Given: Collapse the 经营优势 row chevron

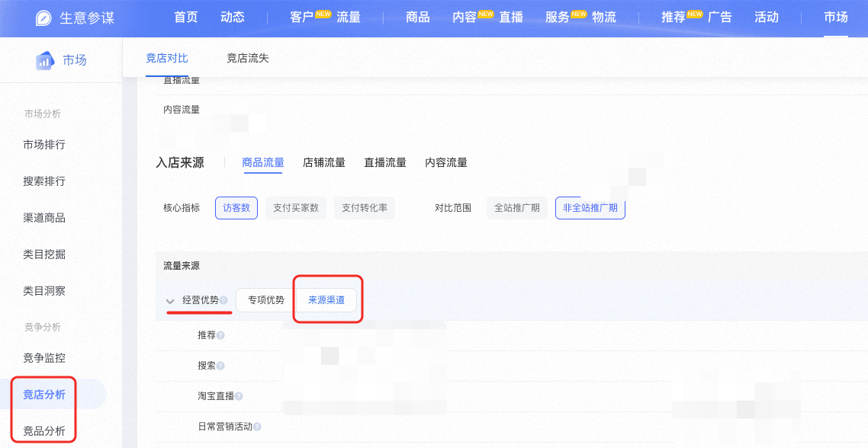Looking at the screenshot, I should coord(170,301).
